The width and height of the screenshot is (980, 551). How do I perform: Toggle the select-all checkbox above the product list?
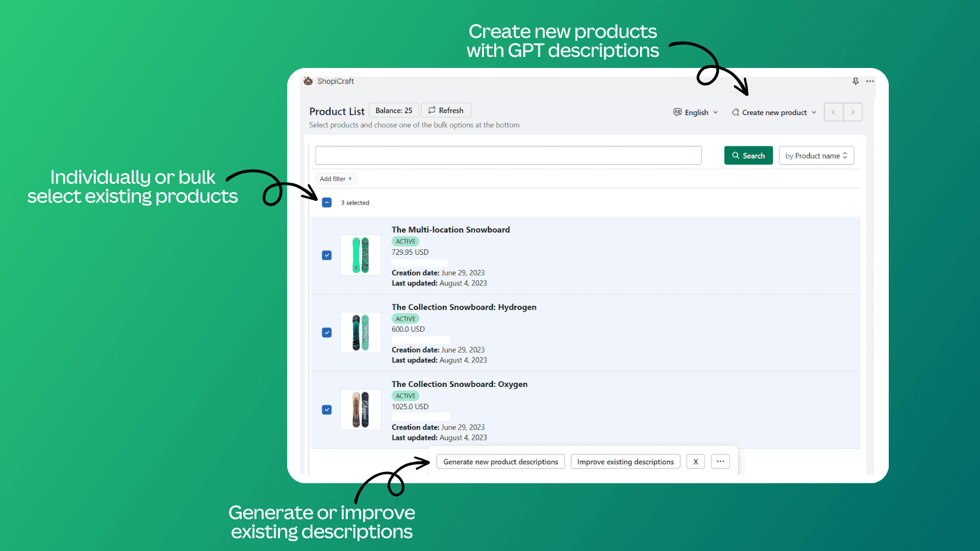(x=327, y=202)
